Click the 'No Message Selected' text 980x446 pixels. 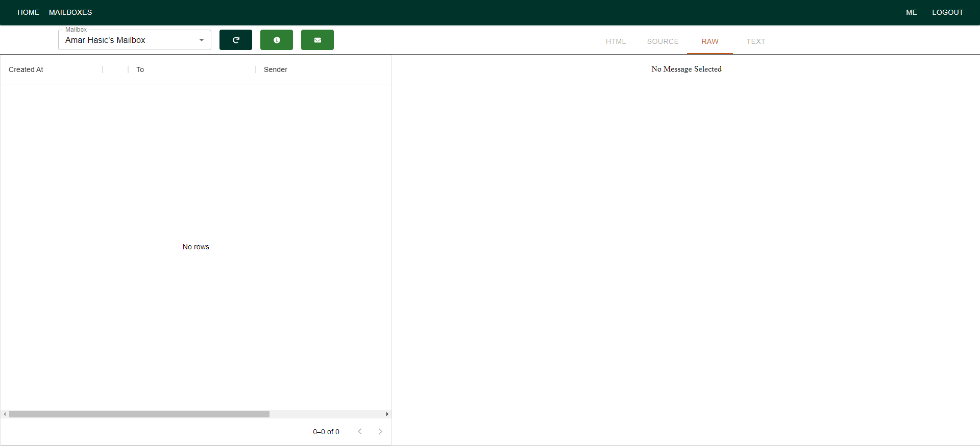(x=687, y=69)
